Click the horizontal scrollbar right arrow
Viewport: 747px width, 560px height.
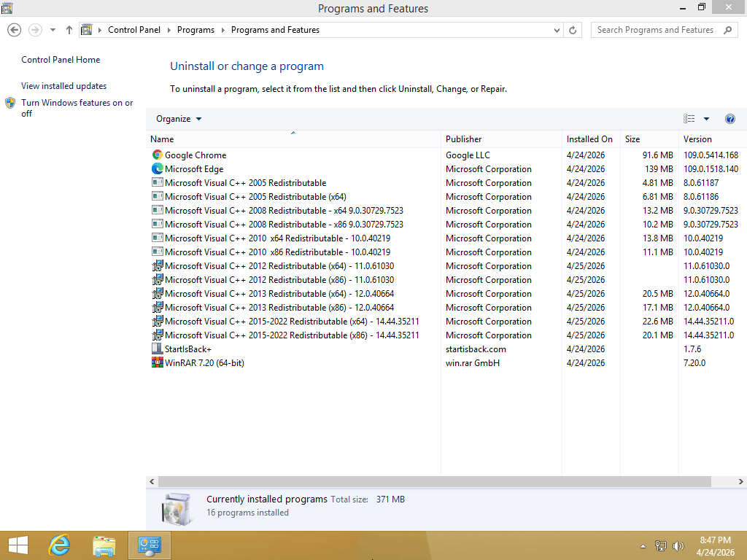[x=741, y=482]
